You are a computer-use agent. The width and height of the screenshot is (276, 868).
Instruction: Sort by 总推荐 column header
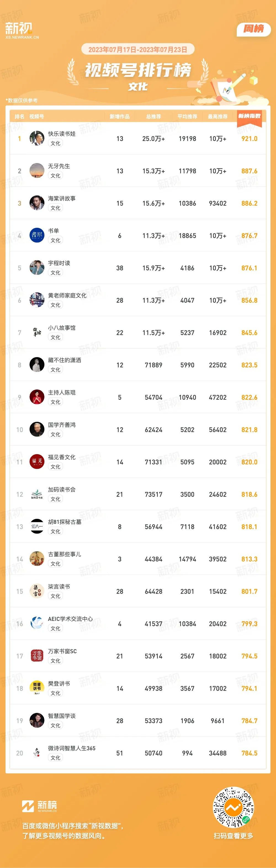153,117
